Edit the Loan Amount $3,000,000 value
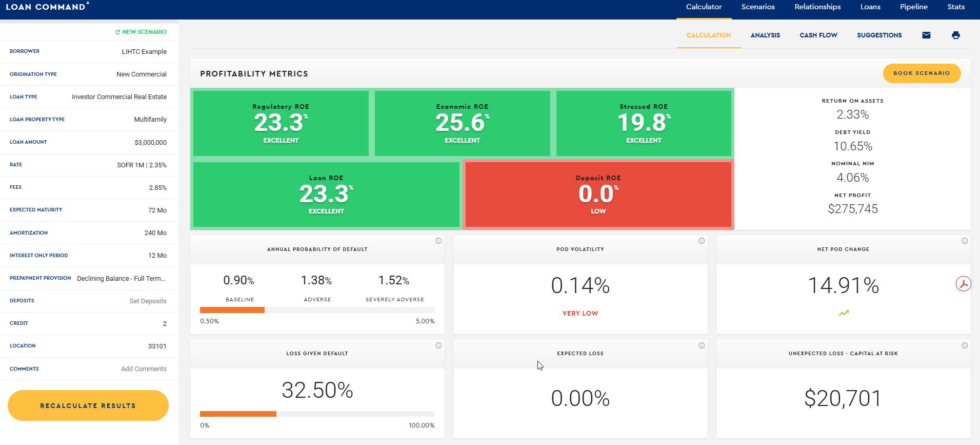 point(89,142)
